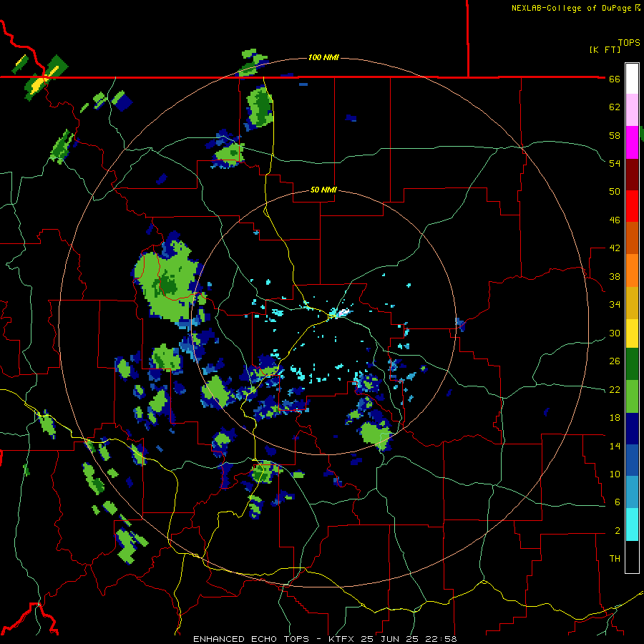Click the '34' legend value
This screenshot has height=644, width=644.
615,304
